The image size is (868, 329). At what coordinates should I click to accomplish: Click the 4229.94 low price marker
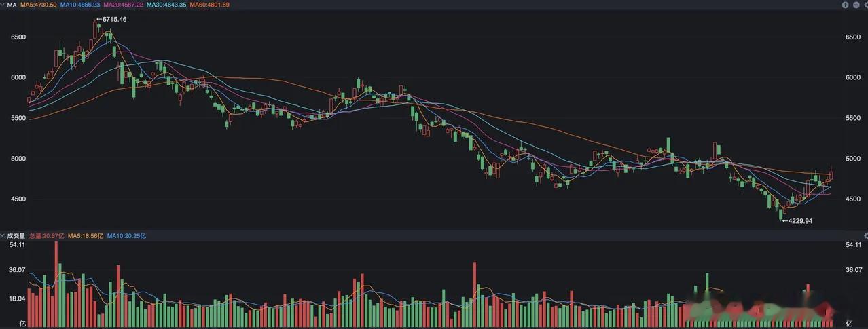(x=797, y=221)
